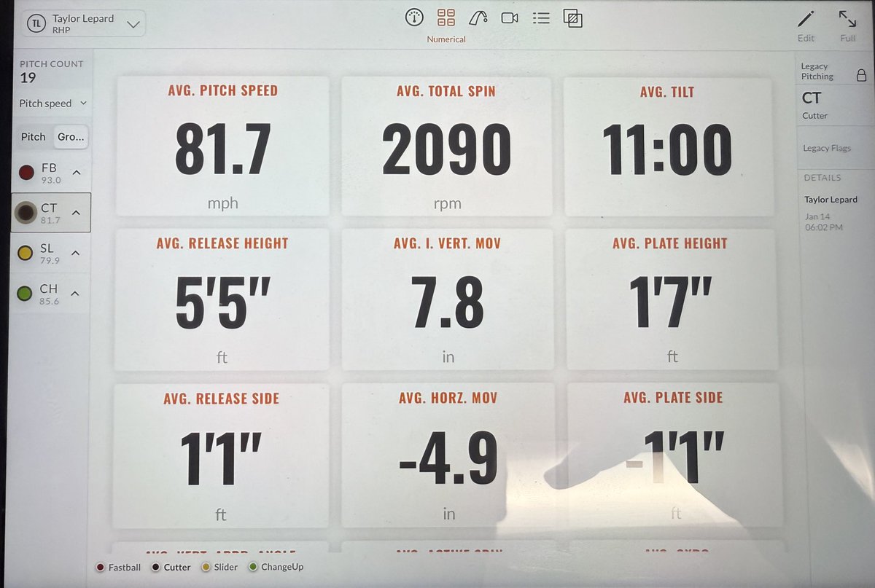
Task: Click the Legacy Pitching label
Action: [x=817, y=71]
